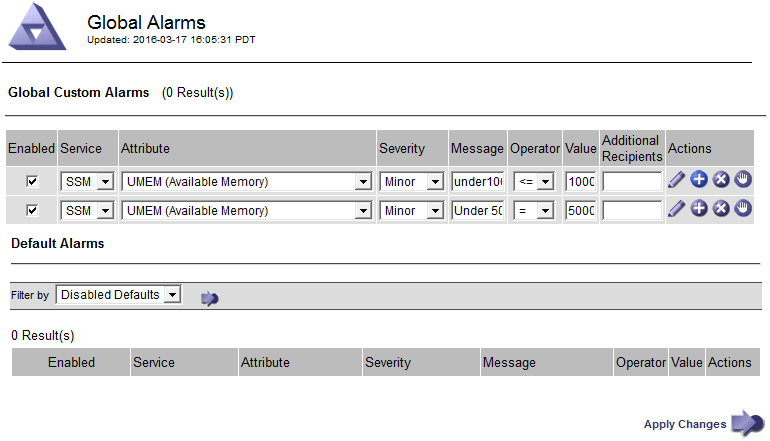The width and height of the screenshot is (770, 441).
Task: Uncheck Enabled box for second alarm row
Action: pos(32,211)
